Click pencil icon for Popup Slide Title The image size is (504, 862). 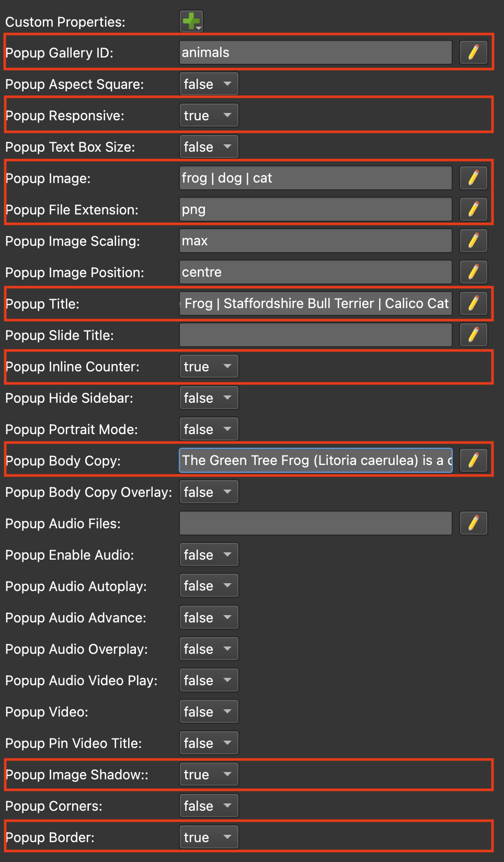(x=474, y=335)
